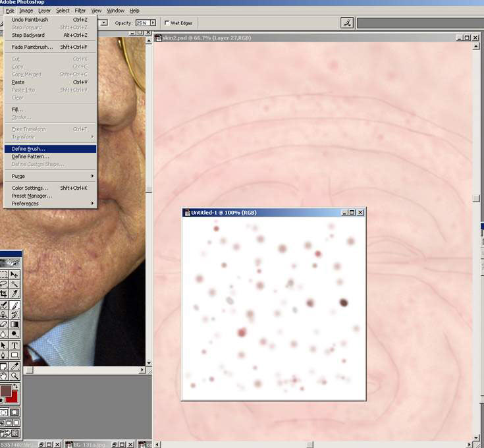This screenshot has height=448, width=484.
Task: Expand the Preferences submenu
Action: [x=50, y=204]
